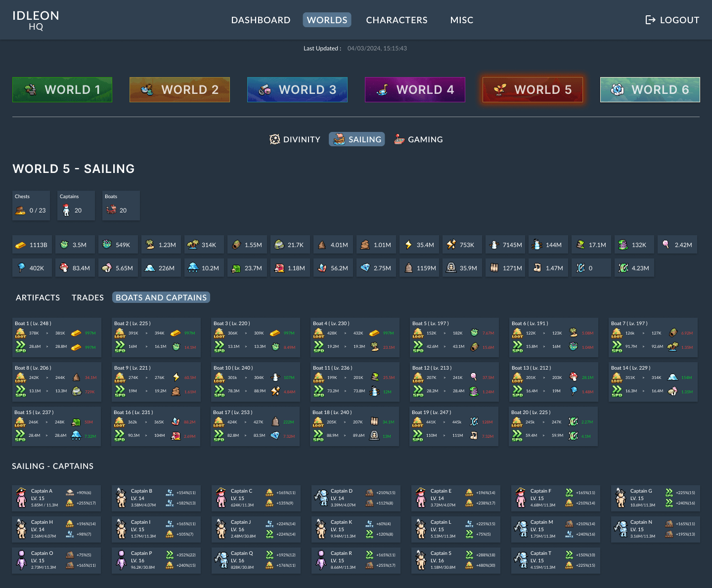Click Boat 1 speed arrows icon

pos(20,347)
